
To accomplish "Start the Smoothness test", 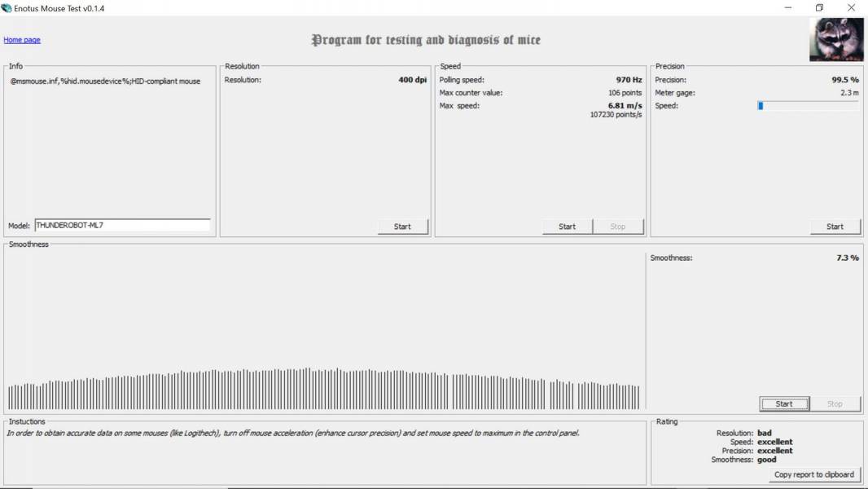I will click(x=784, y=403).
